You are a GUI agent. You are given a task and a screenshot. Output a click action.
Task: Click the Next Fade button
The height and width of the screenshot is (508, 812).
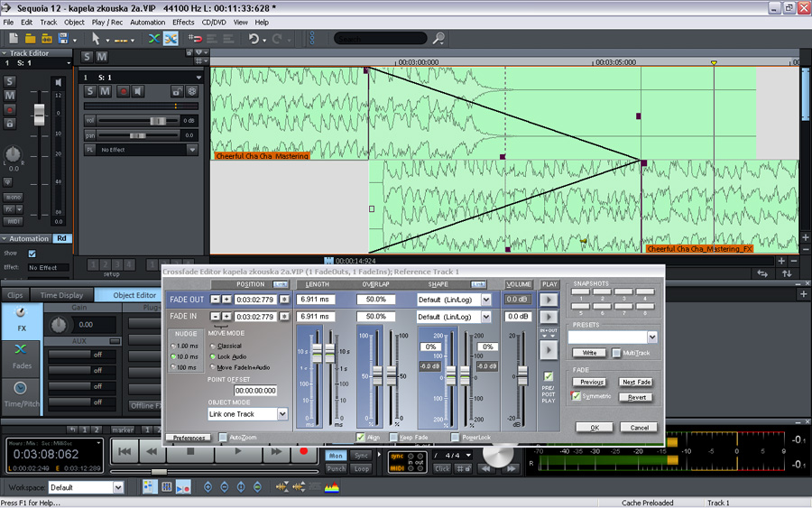(636, 383)
